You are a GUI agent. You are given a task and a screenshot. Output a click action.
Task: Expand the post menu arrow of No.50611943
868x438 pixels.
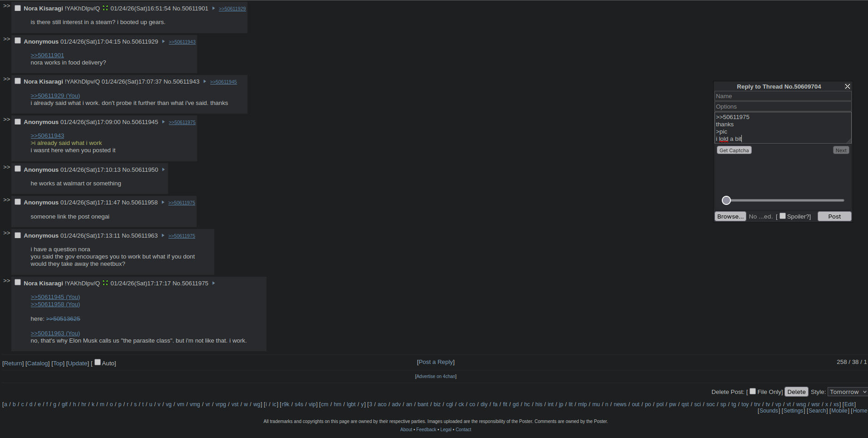205,81
